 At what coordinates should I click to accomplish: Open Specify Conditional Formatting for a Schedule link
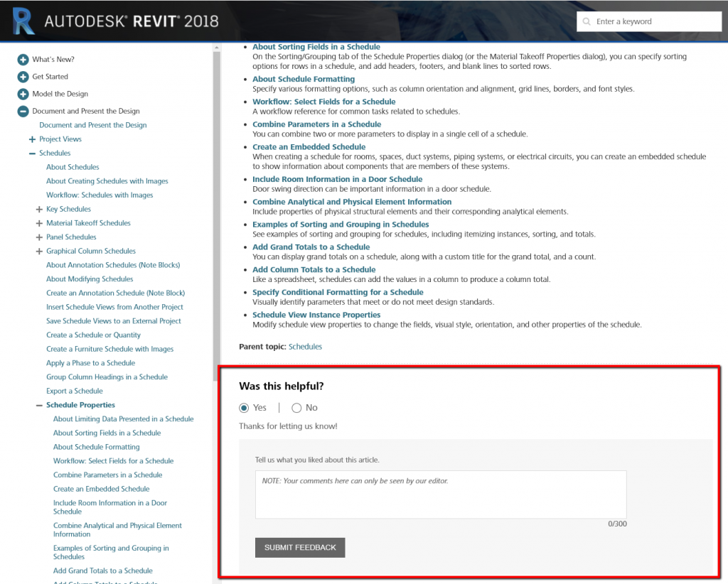338,292
